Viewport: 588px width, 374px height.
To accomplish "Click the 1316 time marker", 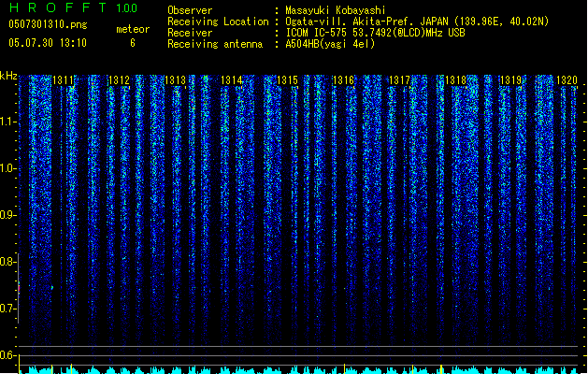I will 343,80.
